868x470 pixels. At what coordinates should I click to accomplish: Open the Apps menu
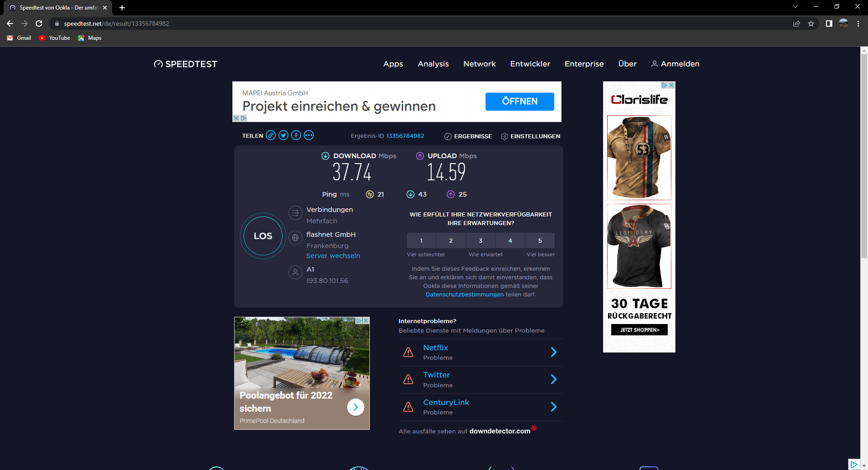coord(393,64)
